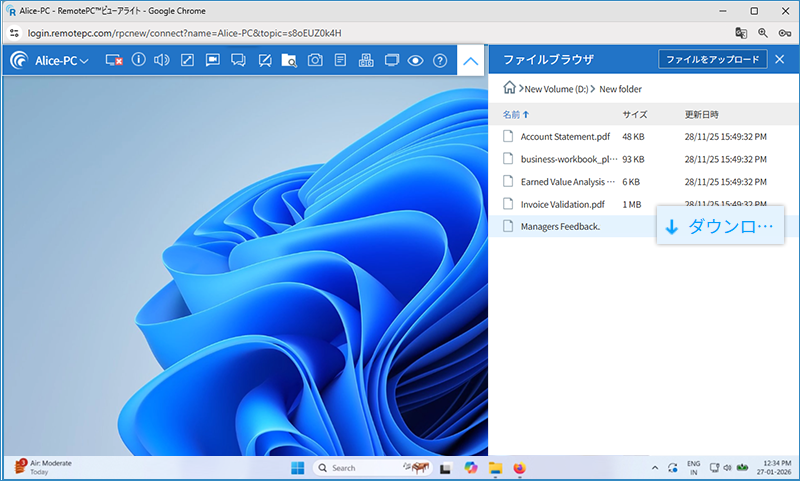This screenshot has height=481, width=800.
Task: Click the disconnect session icon
Action: tap(114, 60)
